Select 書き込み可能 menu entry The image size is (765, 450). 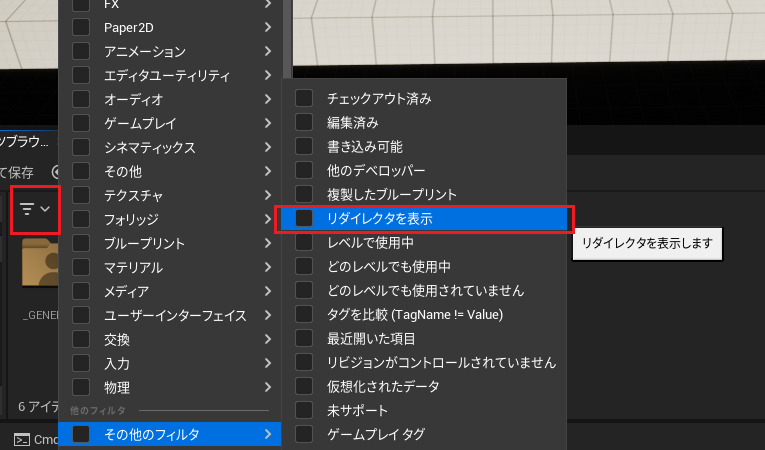click(x=424, y=146)
